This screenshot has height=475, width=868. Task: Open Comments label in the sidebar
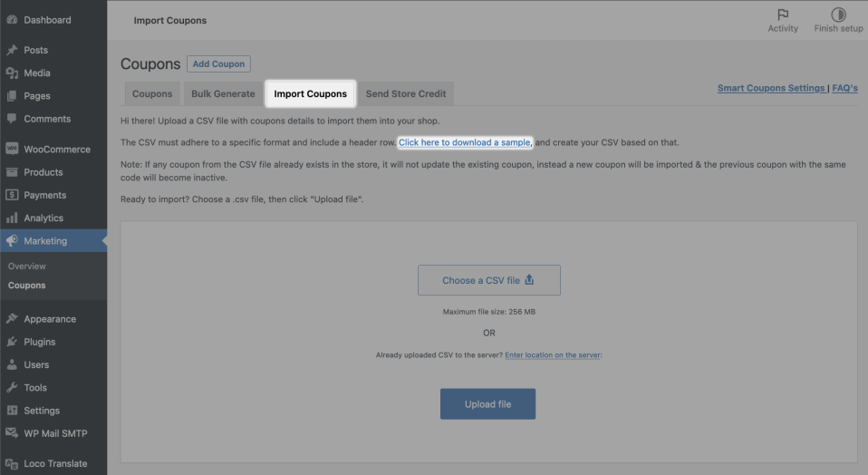point(47,119)
